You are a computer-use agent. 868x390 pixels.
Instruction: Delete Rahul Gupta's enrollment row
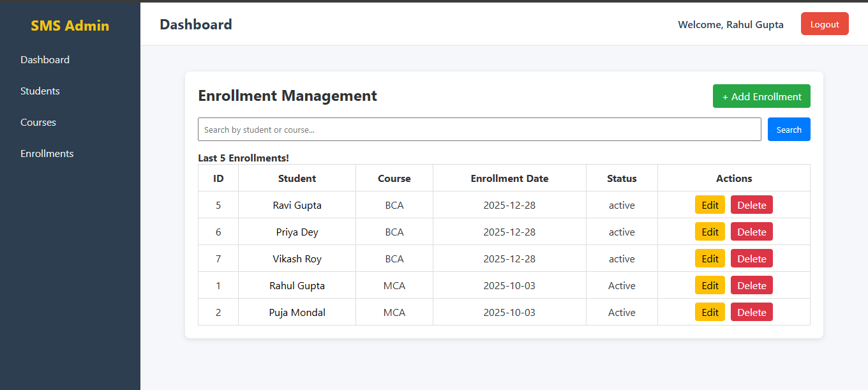pos(752,285)
